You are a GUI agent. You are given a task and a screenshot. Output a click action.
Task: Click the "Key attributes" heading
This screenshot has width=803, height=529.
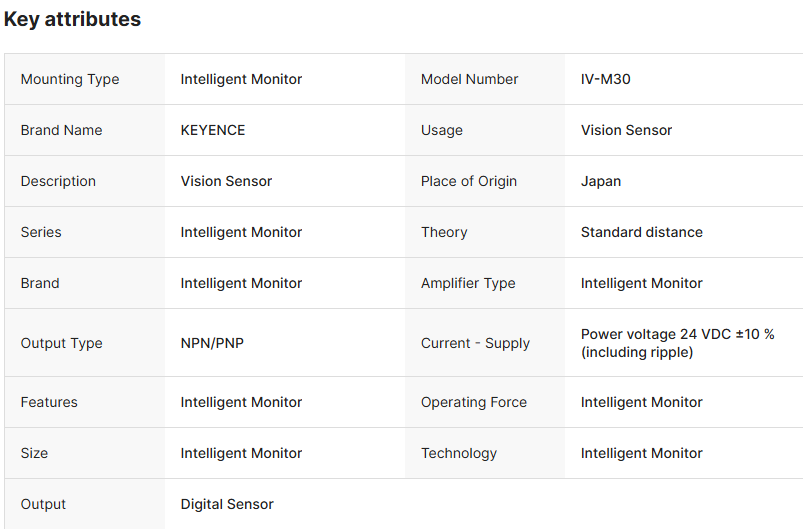coord(72,19)
